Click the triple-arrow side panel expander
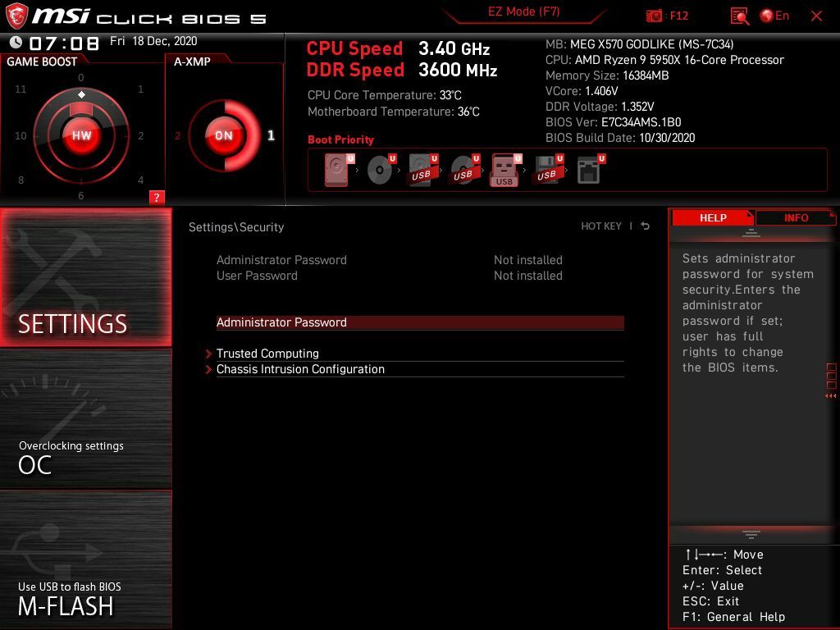The image size is (840, 630). point(830,396)
